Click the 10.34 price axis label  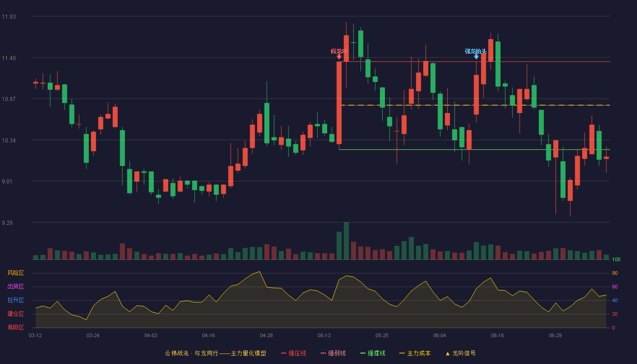(9, 140)
